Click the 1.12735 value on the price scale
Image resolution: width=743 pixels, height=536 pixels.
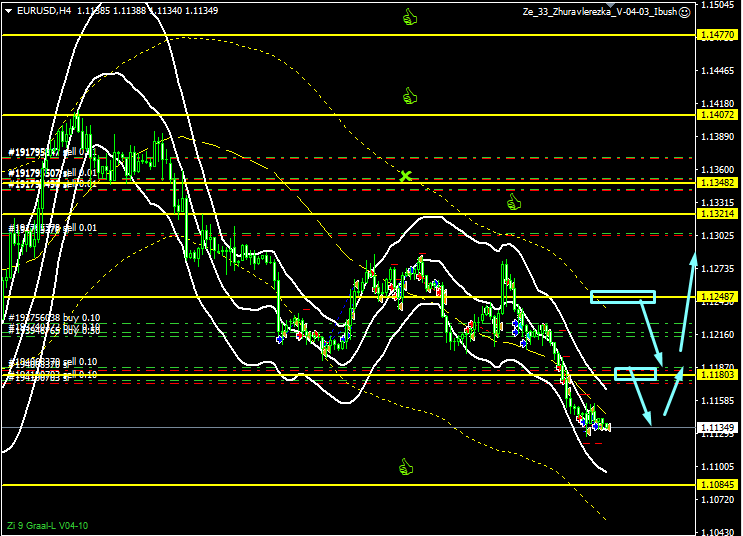717,269
